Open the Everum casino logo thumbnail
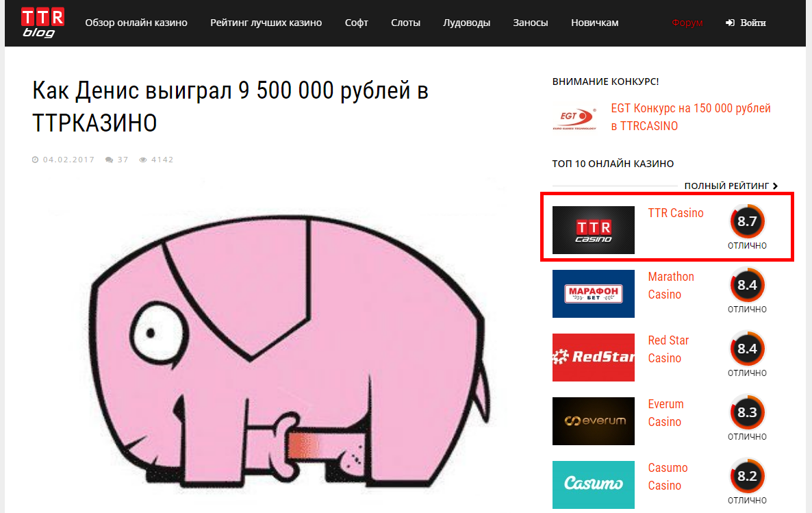Viewport: 812px width, 513px height. point(594,421)
